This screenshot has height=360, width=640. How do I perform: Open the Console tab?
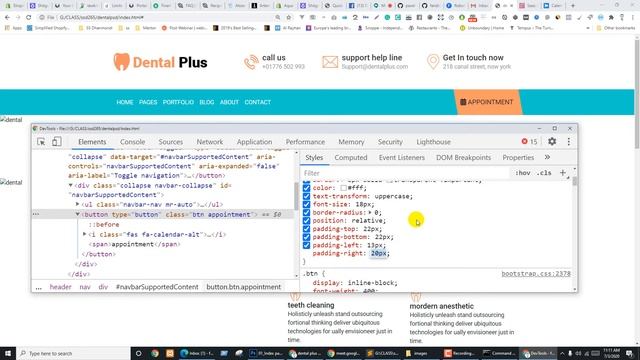click(133, 142)
